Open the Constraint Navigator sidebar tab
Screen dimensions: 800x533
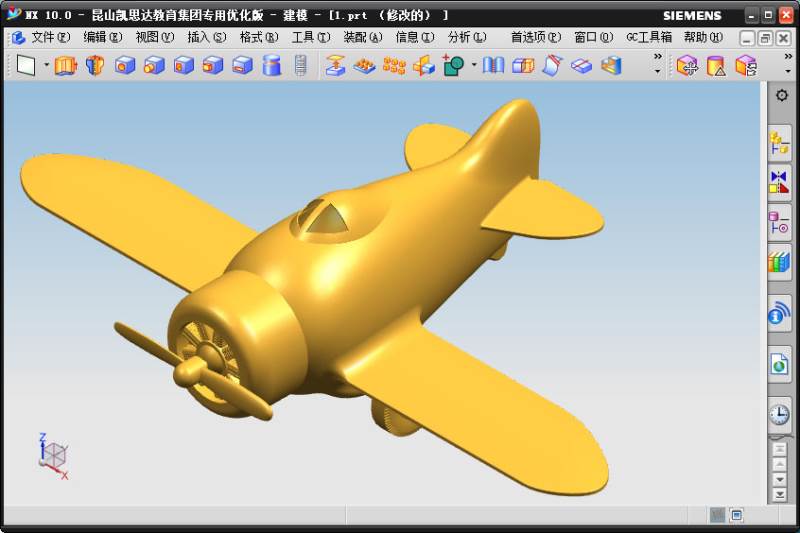click(x=779, y=182)
